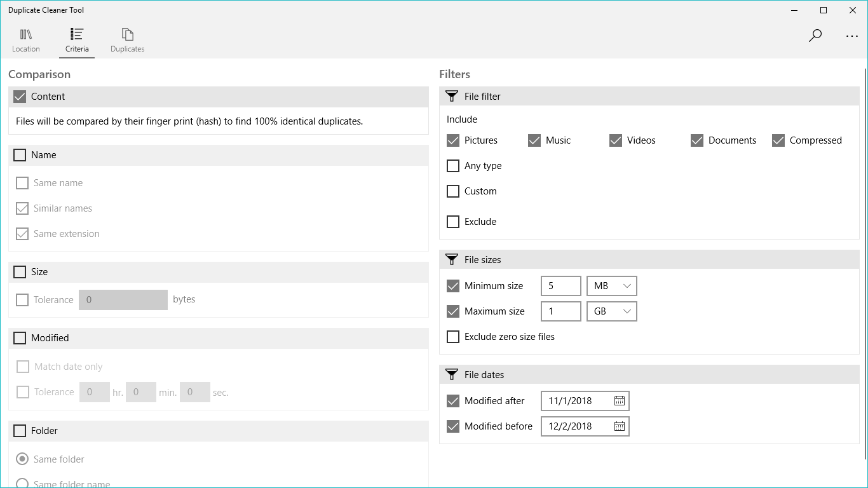Click the File filter funnel icon

pos(452,97)
